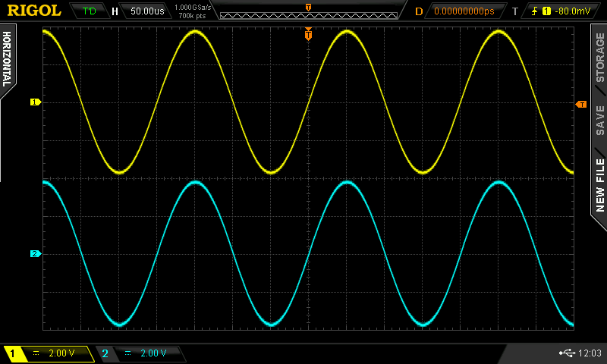
Task: Click the orange trigger marker in memory bar
Action: pyautogui.click(x=308, y=8)
